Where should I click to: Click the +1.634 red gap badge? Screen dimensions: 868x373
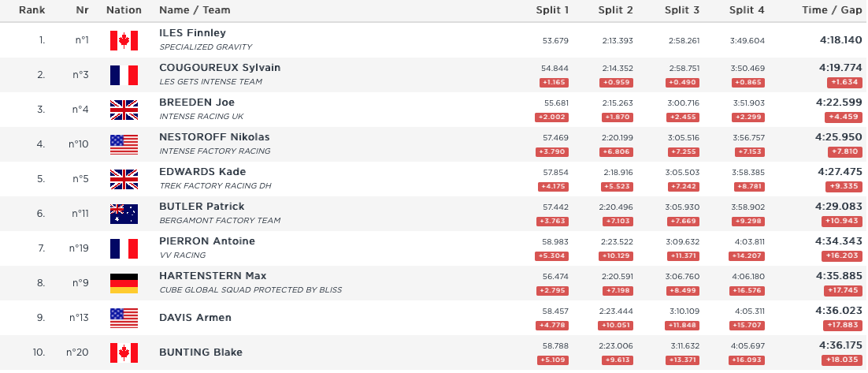[x=844, y=82]
